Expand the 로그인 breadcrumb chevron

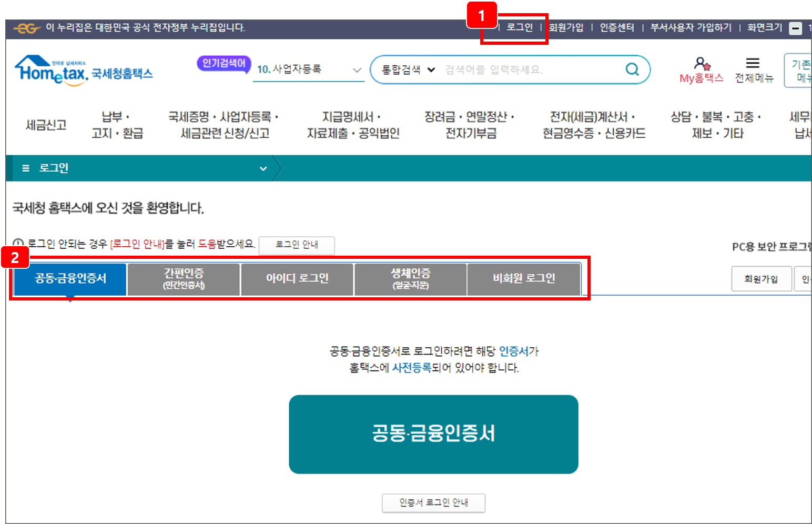click(x=263, y=168)
